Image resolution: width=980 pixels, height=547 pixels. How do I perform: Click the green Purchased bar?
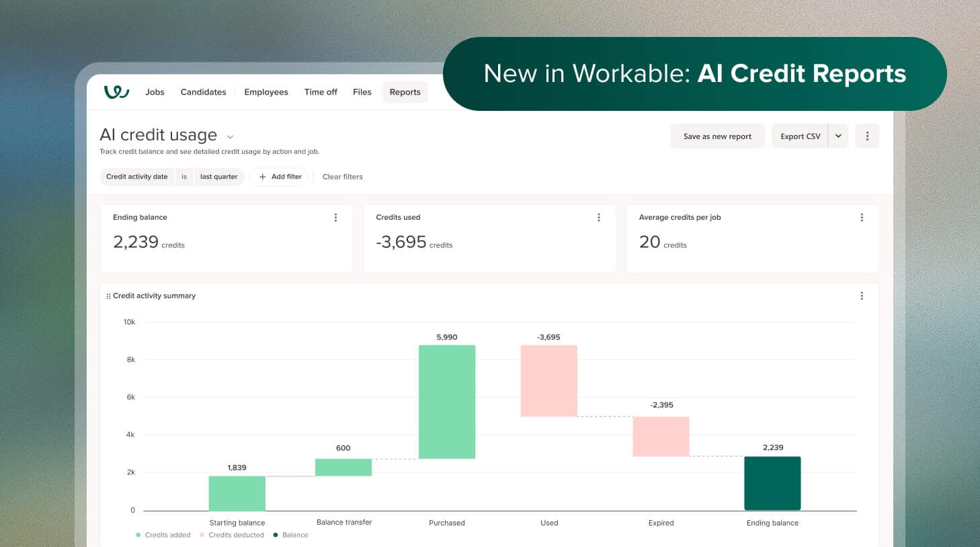click(x=447, y=402)
